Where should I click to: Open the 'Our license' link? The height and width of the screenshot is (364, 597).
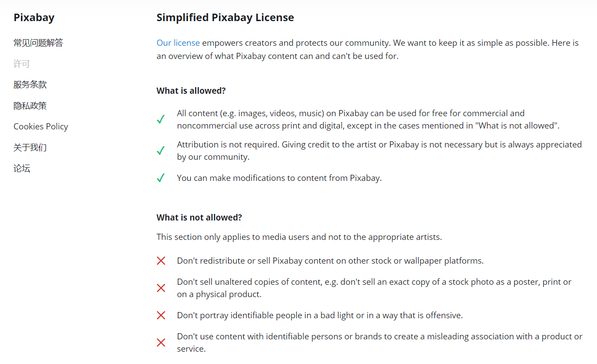point(178,43)
